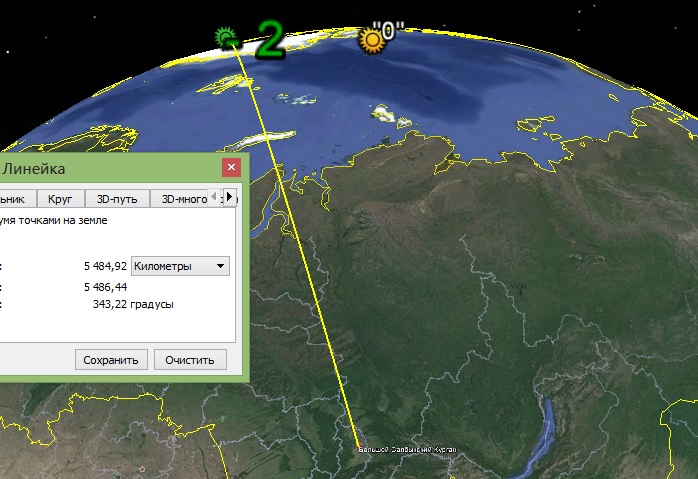Open the 3D-много tab
698x479 pixels.
tap(184, 199)
